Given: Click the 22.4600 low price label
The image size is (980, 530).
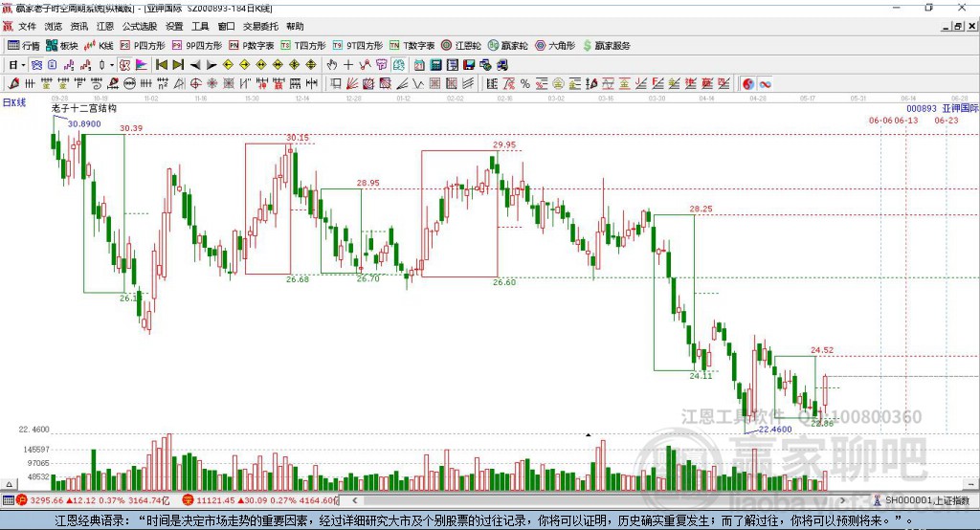Looking at the screenshot, I should [775, 430].
